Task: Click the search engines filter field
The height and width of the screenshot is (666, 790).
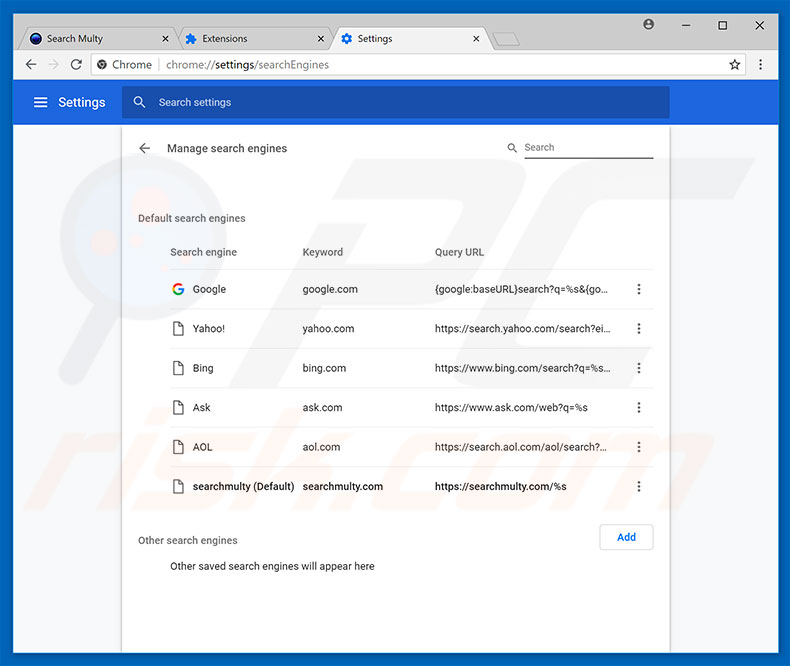Action: [x=588, y=148]
